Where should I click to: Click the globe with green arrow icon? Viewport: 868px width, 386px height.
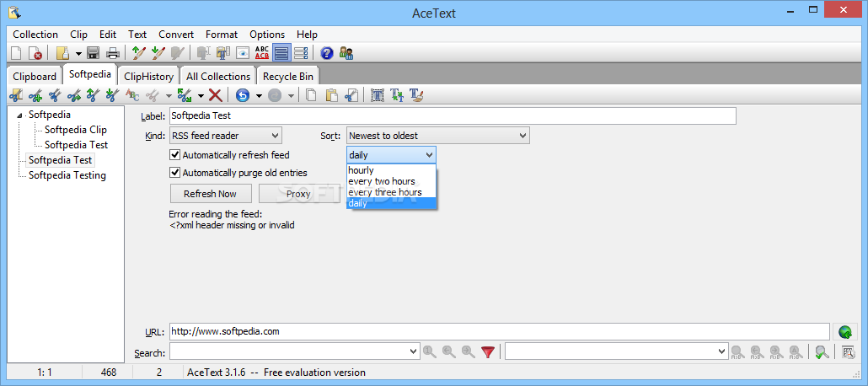(844, 332)
